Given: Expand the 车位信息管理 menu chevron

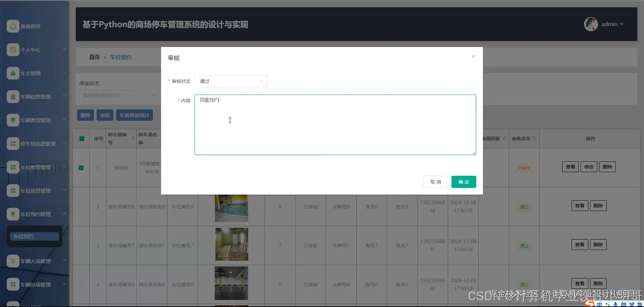Looking at the screenshot, I should 64,190.
